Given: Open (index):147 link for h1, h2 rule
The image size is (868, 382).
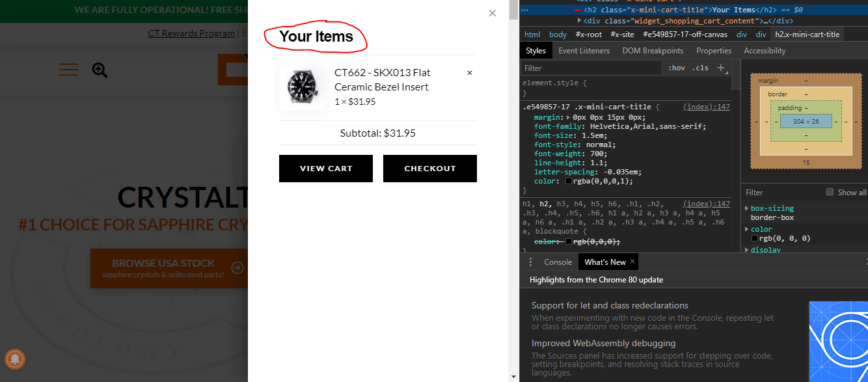Looking at the screenshot, I should click(707, 204).
